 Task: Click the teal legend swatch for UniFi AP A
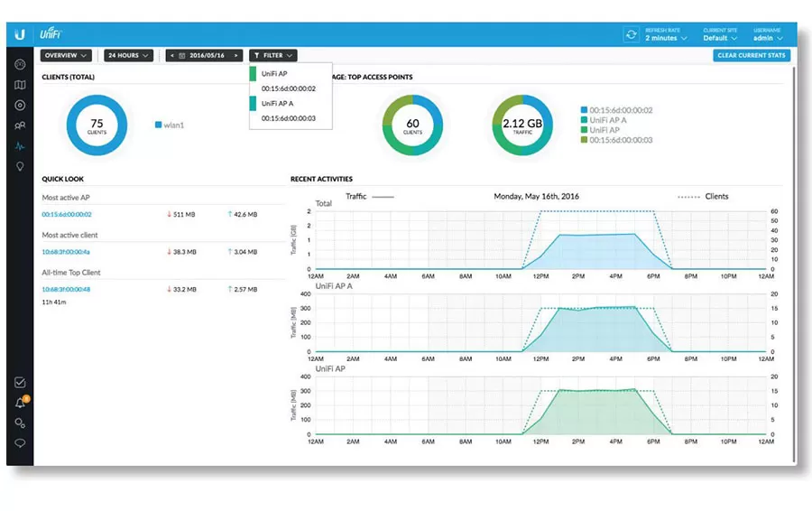[584, 120]
